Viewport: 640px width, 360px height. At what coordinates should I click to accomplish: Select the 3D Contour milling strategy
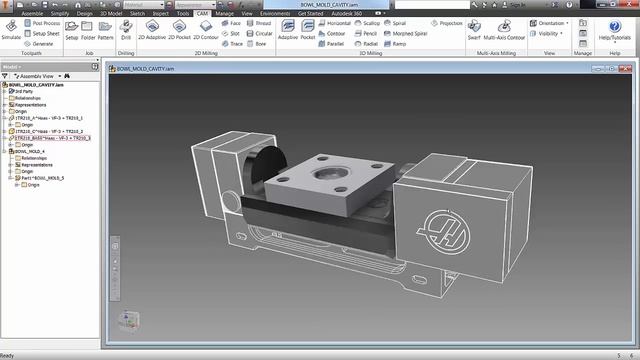point(332,33)
